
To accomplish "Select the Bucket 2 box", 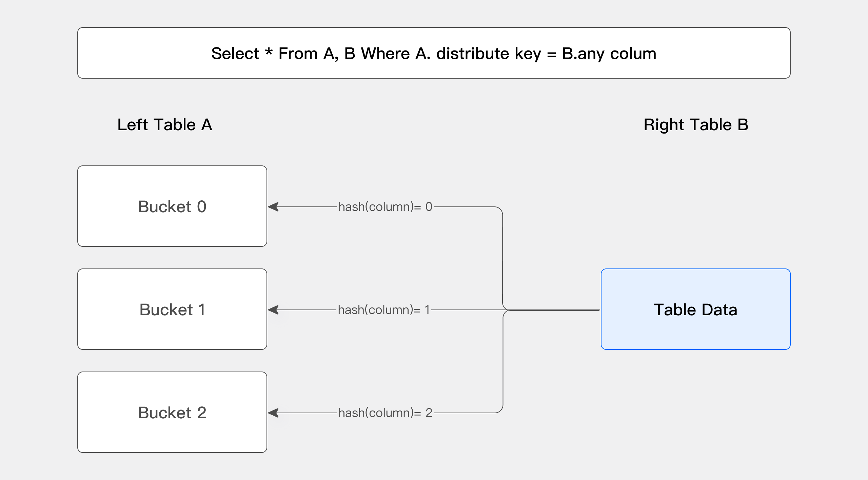I will 172,412.
